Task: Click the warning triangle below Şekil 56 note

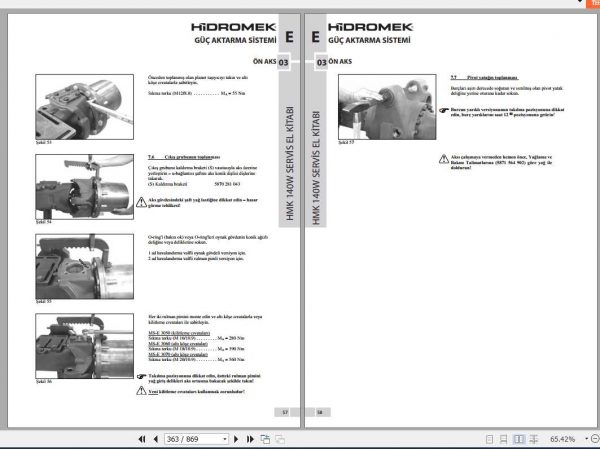Action: click(141, 390)
